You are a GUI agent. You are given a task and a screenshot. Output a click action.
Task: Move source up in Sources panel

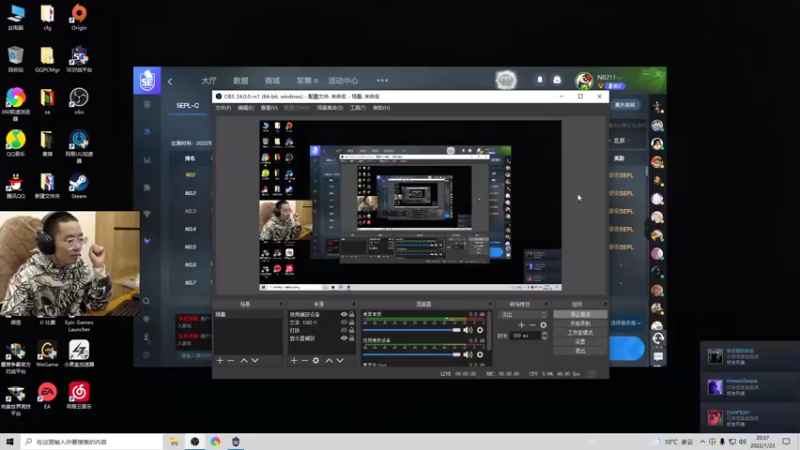click(x=329, y=361)
